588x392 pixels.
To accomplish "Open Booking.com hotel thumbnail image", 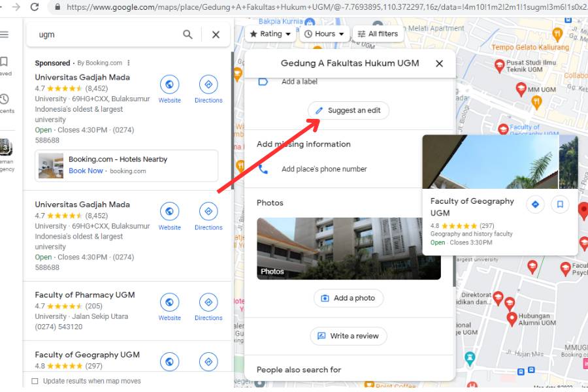I will pos(51,165).
